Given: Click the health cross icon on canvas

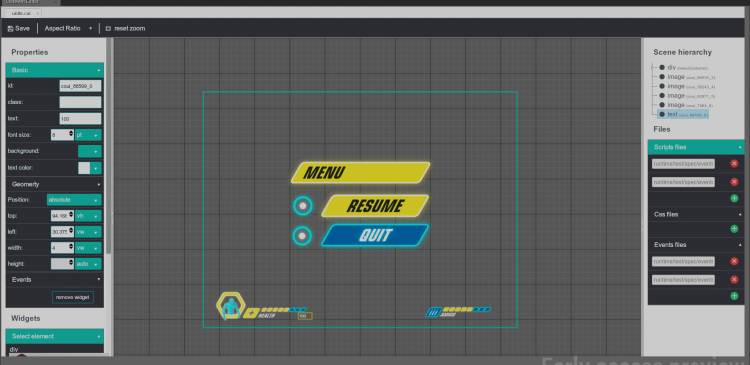Looking at the screenshot, I should pyautogui.click(x=251, y=313).
